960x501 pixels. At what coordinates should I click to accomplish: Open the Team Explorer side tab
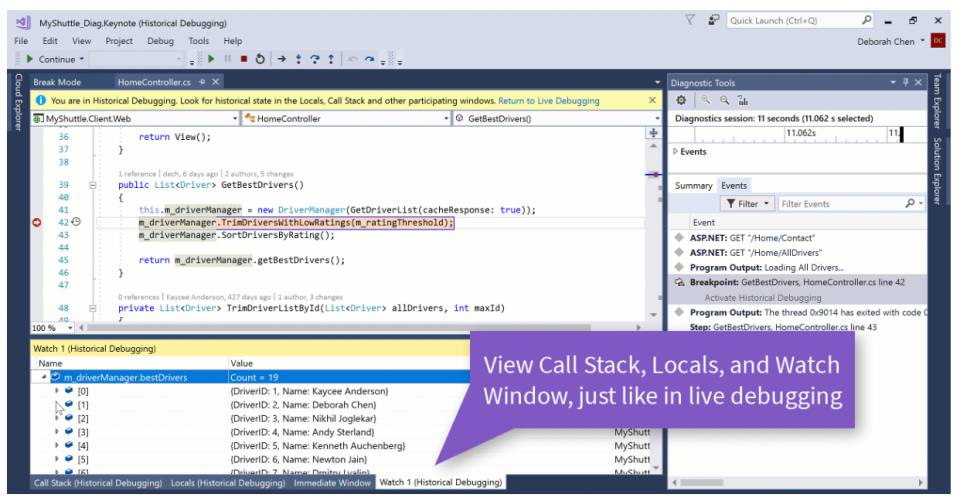937,101
